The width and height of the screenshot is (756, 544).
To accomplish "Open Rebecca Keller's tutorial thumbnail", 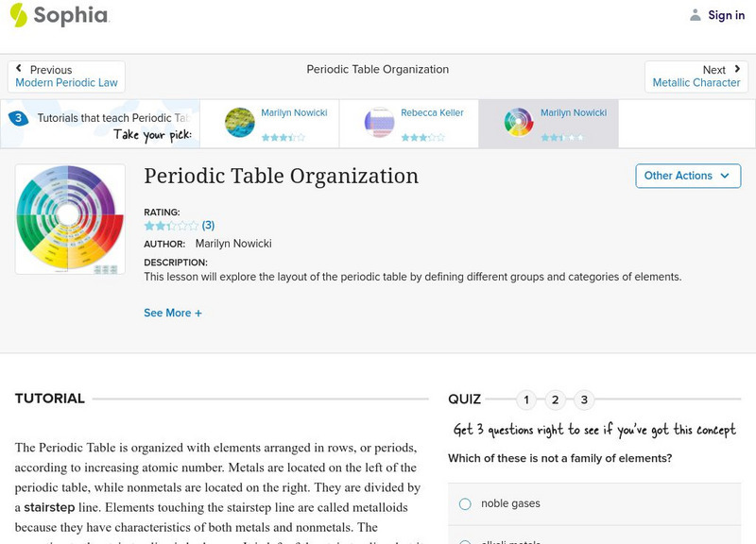I will (379, 123).
